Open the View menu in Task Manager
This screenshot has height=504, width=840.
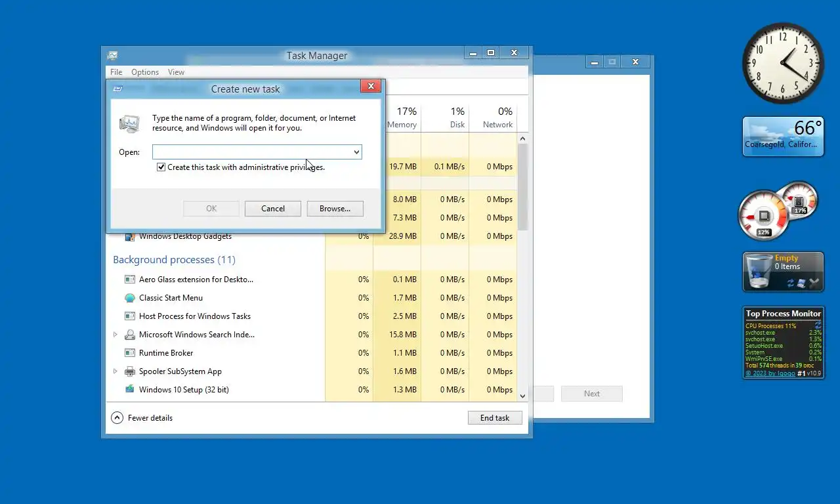(x=176, y=72)
